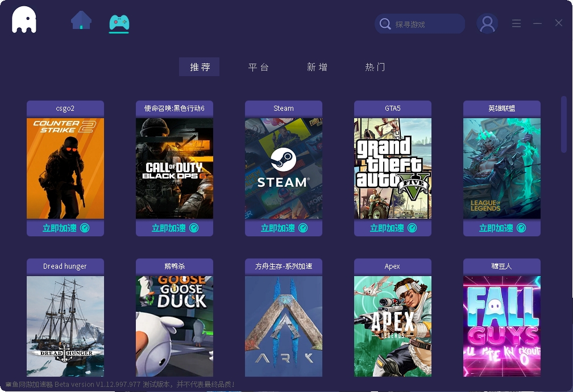Open the hamburger menu icon

click(516, 23)
